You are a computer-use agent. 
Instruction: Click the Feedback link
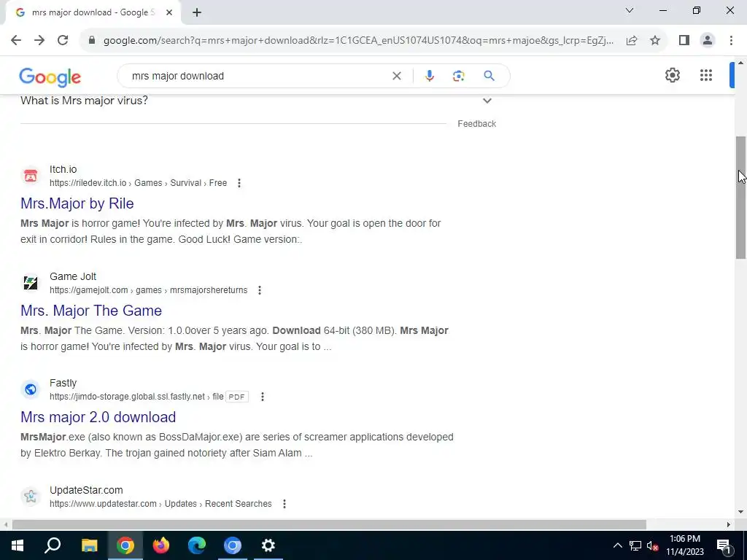click(x=477, y=124)
